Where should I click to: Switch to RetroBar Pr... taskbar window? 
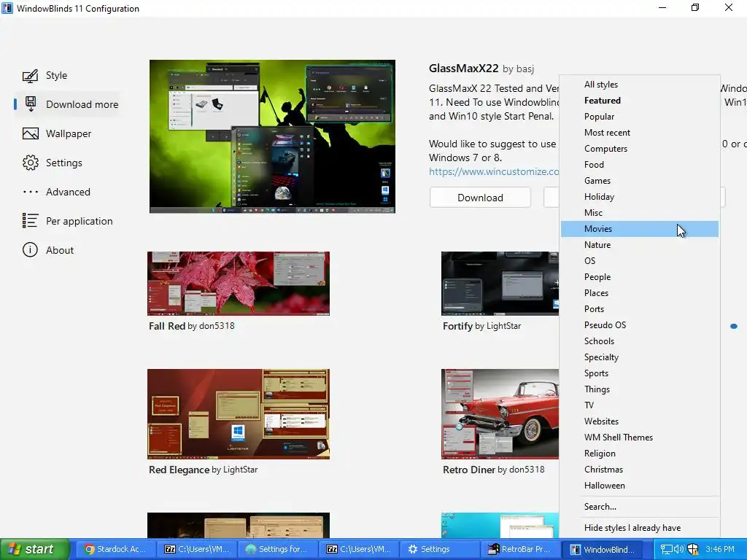(521, 549)
